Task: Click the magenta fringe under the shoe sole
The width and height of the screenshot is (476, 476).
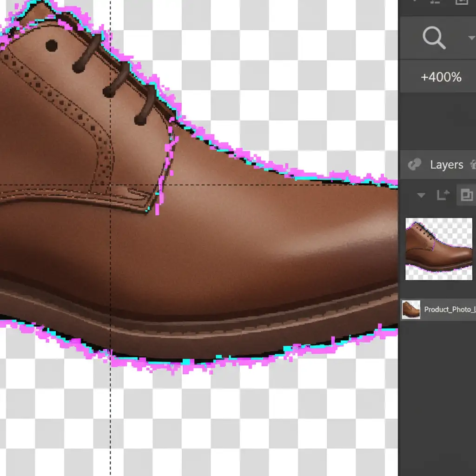Action: [186, 367]
